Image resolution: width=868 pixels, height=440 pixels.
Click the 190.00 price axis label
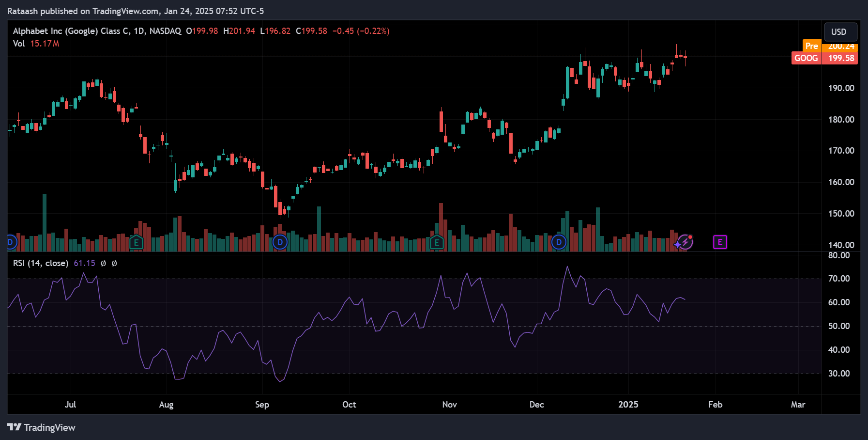[841, 88]
